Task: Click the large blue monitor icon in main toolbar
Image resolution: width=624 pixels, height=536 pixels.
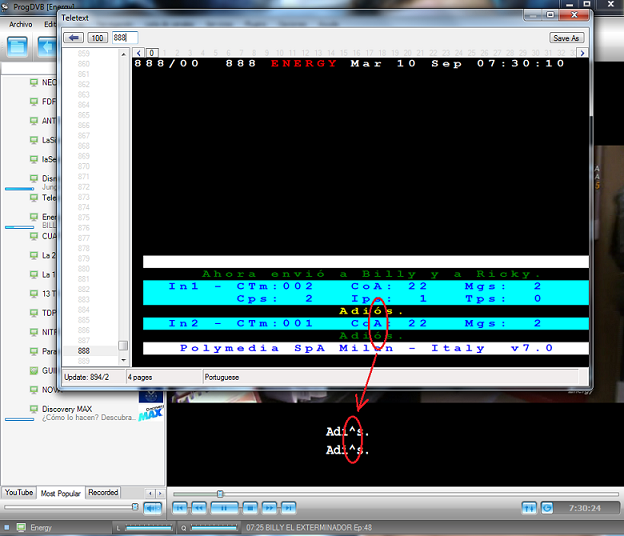Action: tap(17, 47)
